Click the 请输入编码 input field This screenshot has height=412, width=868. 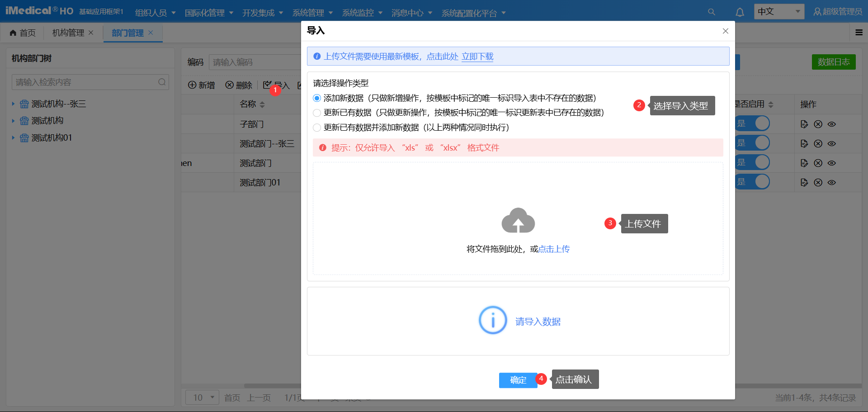tap(255, 62)
